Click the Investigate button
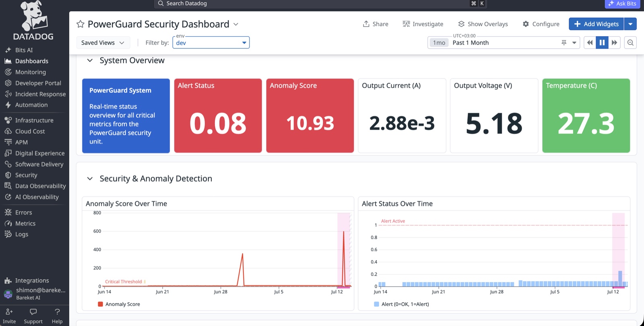This screenshot has width=644, height=326. click(x=423, y=24)
